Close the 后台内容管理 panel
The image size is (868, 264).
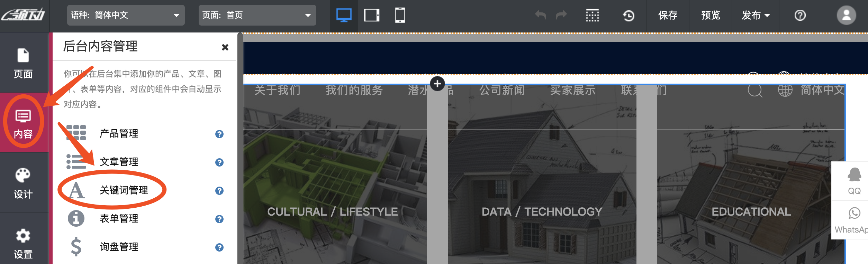225,47
